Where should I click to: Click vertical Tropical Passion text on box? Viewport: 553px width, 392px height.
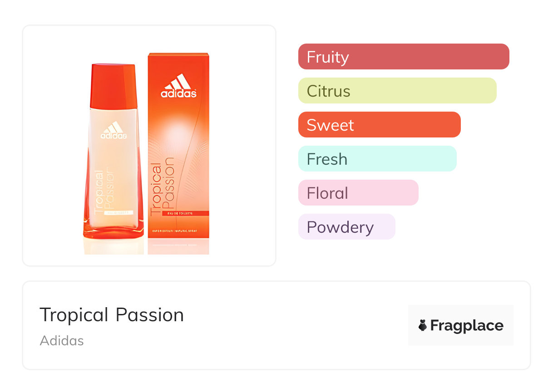[x=162, y=186]
